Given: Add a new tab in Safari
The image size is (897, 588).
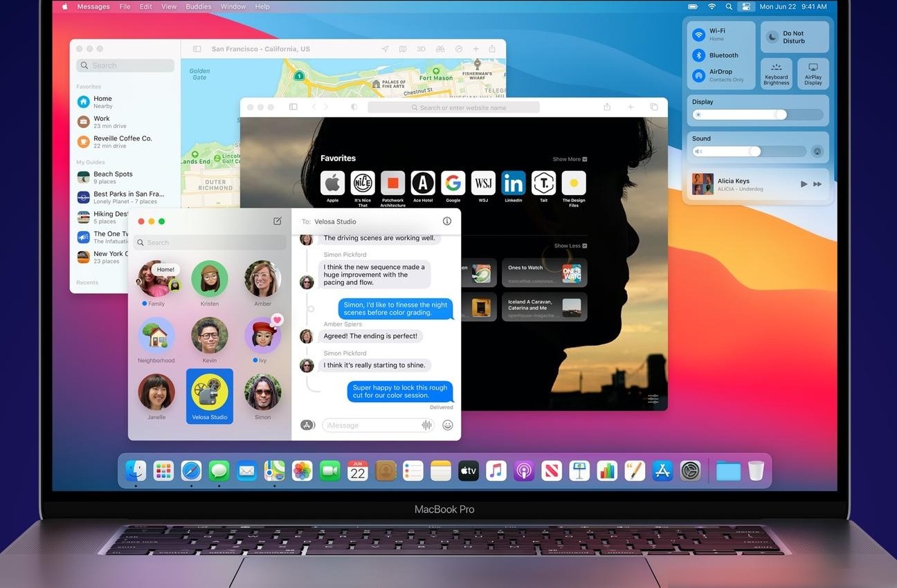Looking at the screenshot, I should [631, 107].
